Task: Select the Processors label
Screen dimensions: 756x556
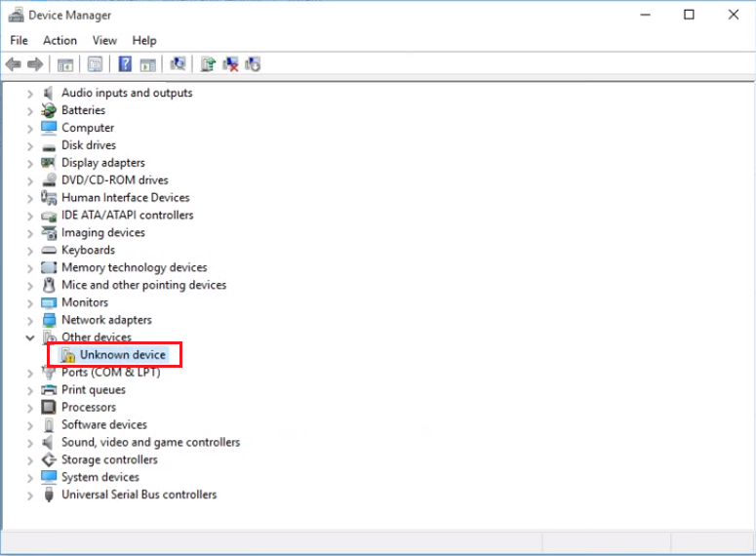Action: [x=89, y=407]
